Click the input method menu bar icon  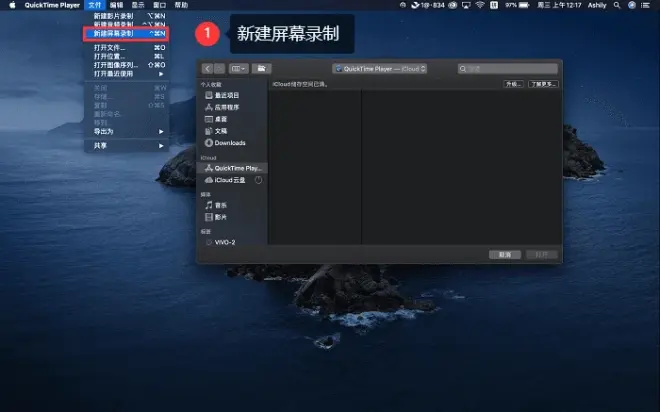tap(494, 5)
